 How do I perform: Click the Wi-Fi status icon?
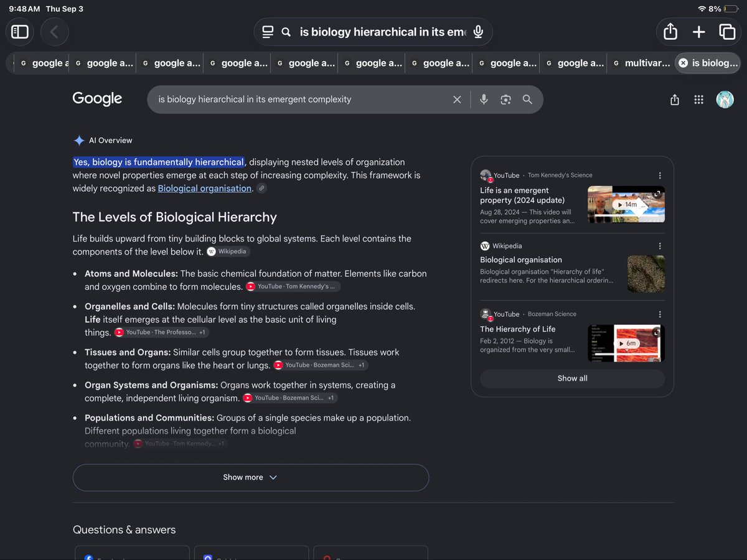[x=702, y=9]
